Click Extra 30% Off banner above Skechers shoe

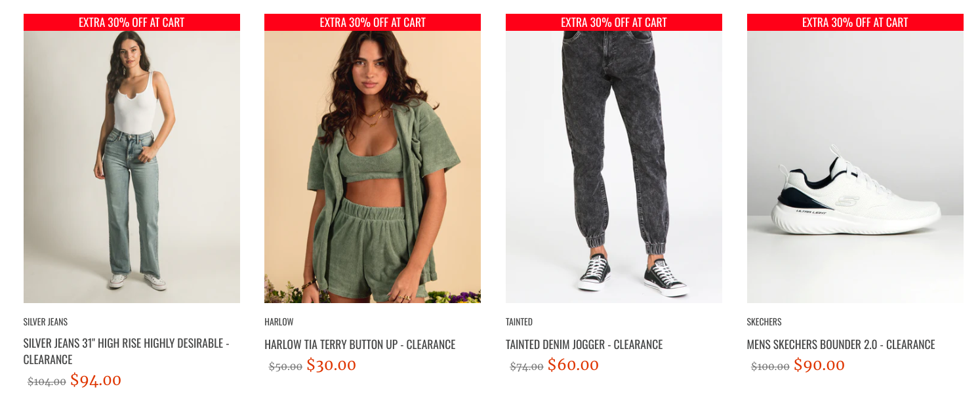[855, 22]
